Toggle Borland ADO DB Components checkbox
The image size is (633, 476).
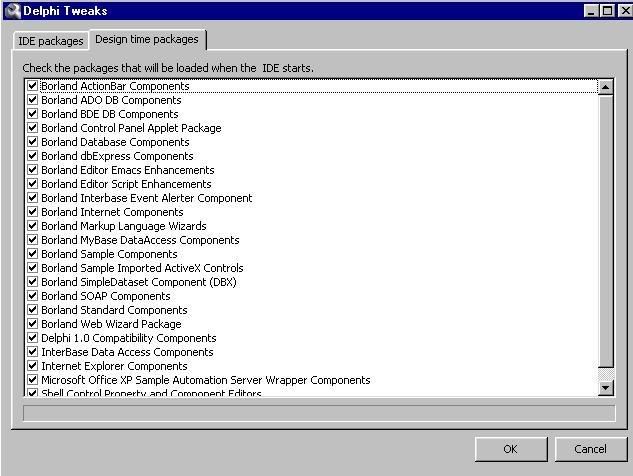[x=33, y=100]
